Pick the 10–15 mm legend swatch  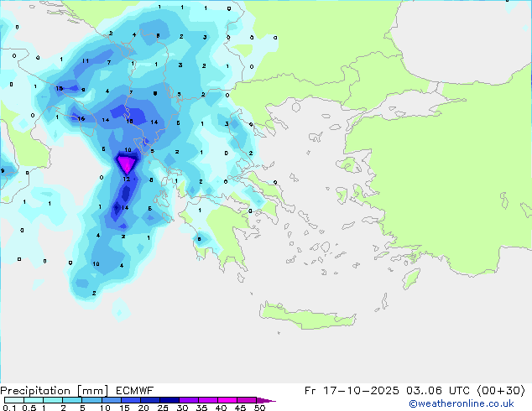coord(111,400)
